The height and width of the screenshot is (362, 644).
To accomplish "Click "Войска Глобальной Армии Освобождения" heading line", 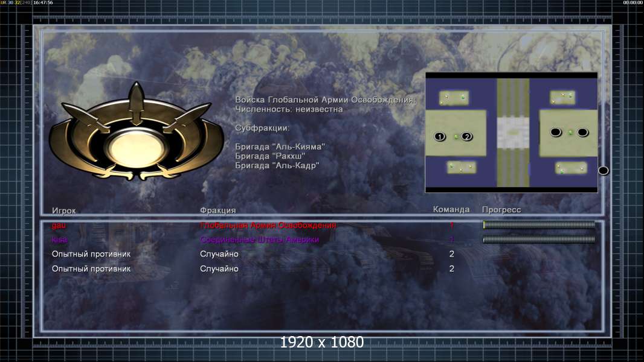I will pos(325,100).
